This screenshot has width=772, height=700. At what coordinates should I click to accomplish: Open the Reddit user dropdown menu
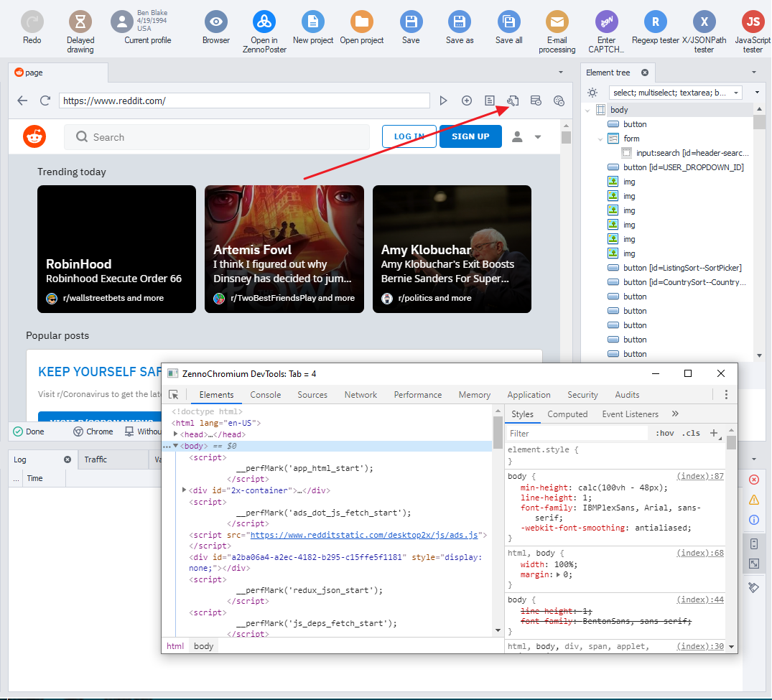pyautogui.click(x=526, y=137)
